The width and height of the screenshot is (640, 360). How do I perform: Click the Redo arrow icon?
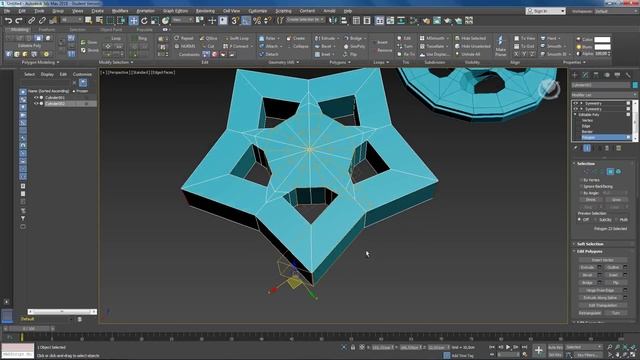click(x=19, y=21)
